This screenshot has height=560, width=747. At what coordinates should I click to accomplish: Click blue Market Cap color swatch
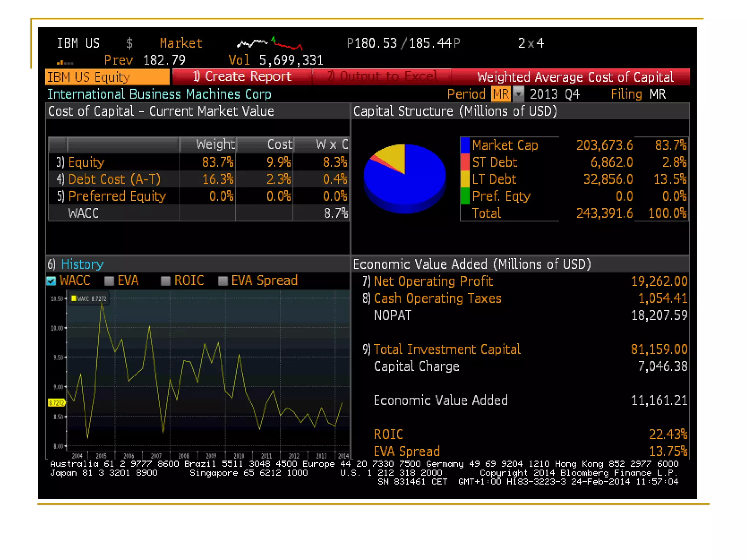[465, 145]
